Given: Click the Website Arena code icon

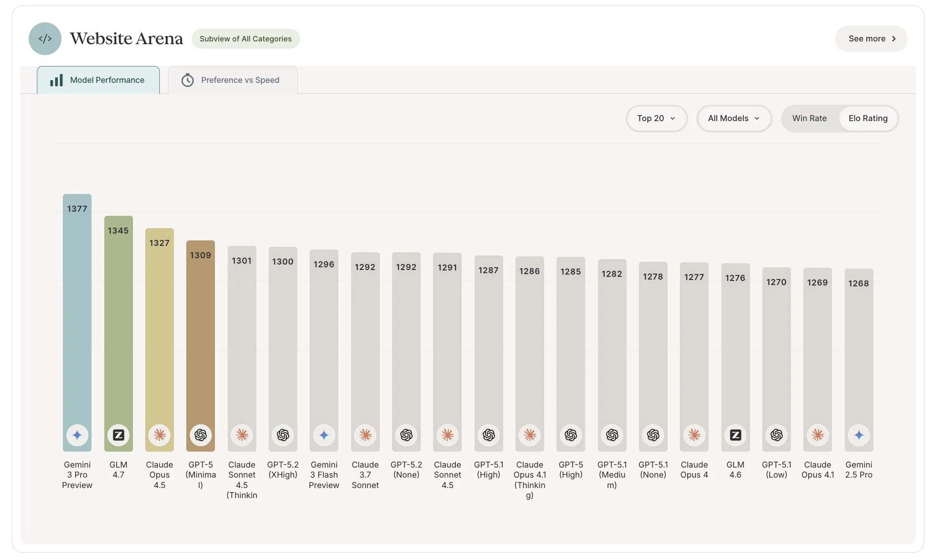Looking at the screenshot, I should point(45,39).
